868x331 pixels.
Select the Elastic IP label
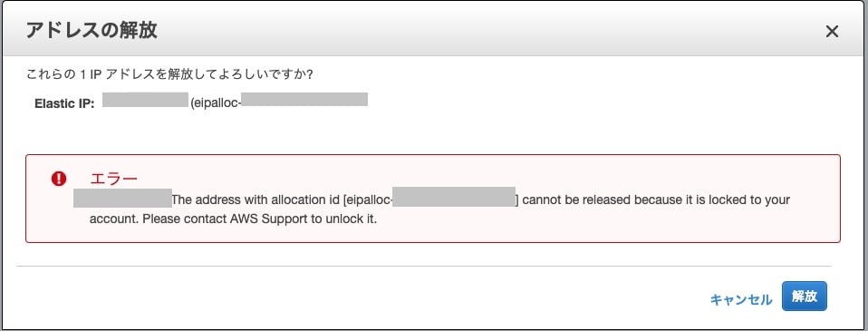[x=65, y=103]
